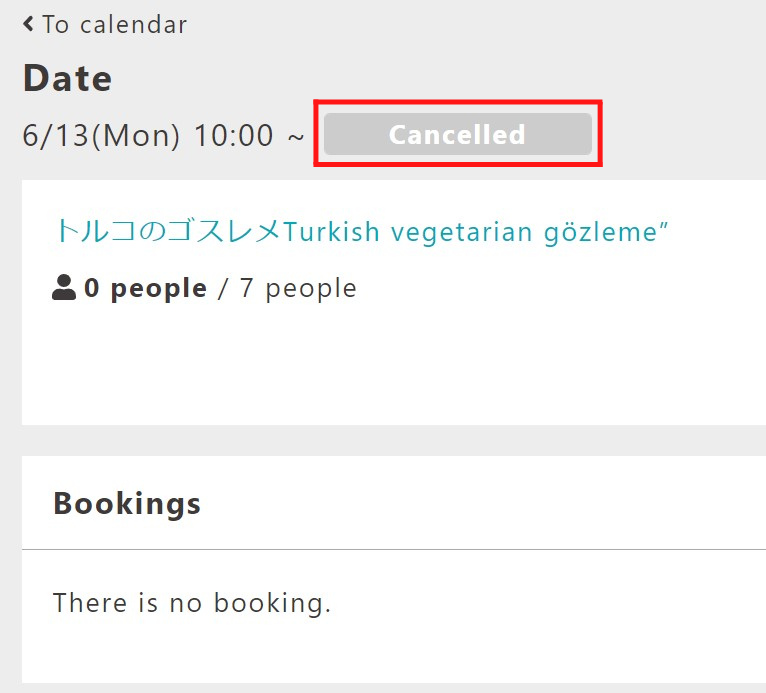Click the person silhouette attendee icon
Screen dimensions: 766x693
(64, 287)
